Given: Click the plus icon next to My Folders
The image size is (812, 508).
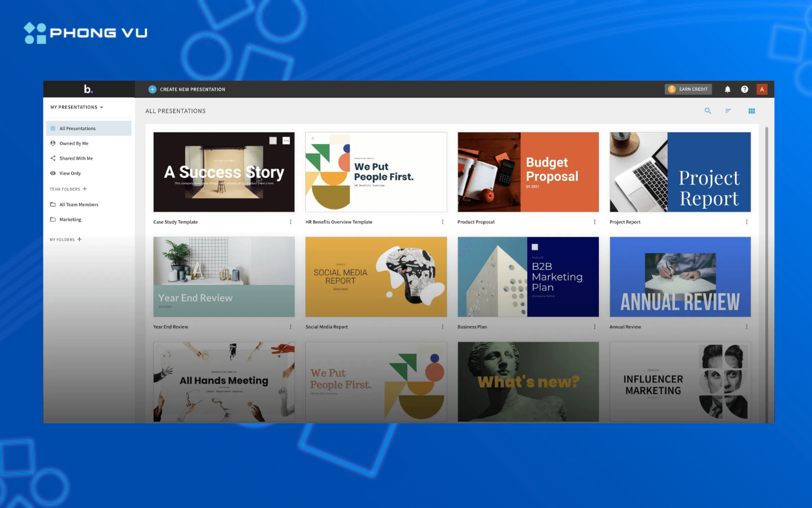Looking at the screenshot, I should click(78, 239).
